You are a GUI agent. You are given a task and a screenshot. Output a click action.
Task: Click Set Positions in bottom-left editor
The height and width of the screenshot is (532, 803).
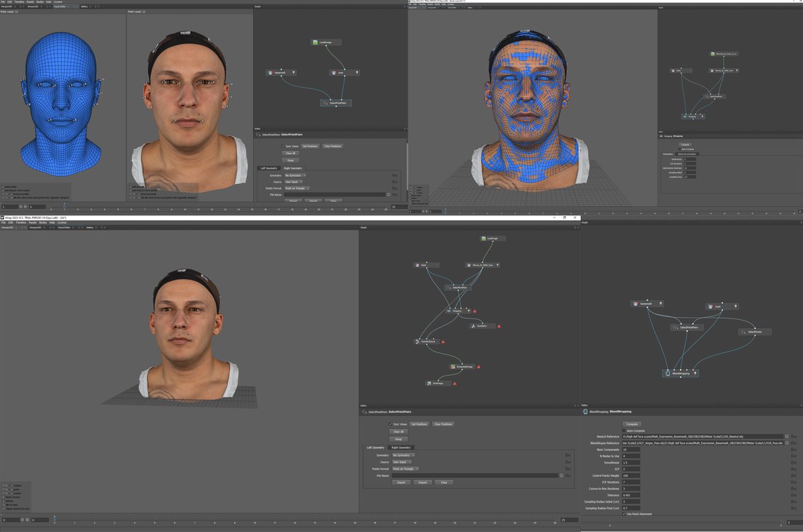(420, 424)
